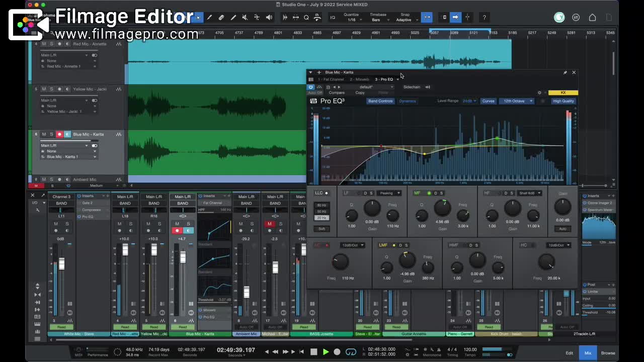Click the fast forward button in transport
Viewport: 644px width, 362px height.
click(286, 352)
